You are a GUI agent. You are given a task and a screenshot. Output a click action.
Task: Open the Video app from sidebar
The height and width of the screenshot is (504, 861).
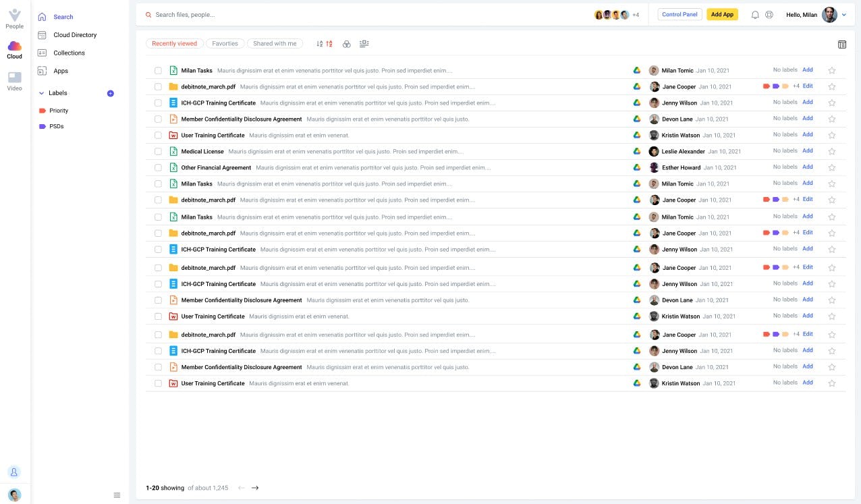pos(14,78)
